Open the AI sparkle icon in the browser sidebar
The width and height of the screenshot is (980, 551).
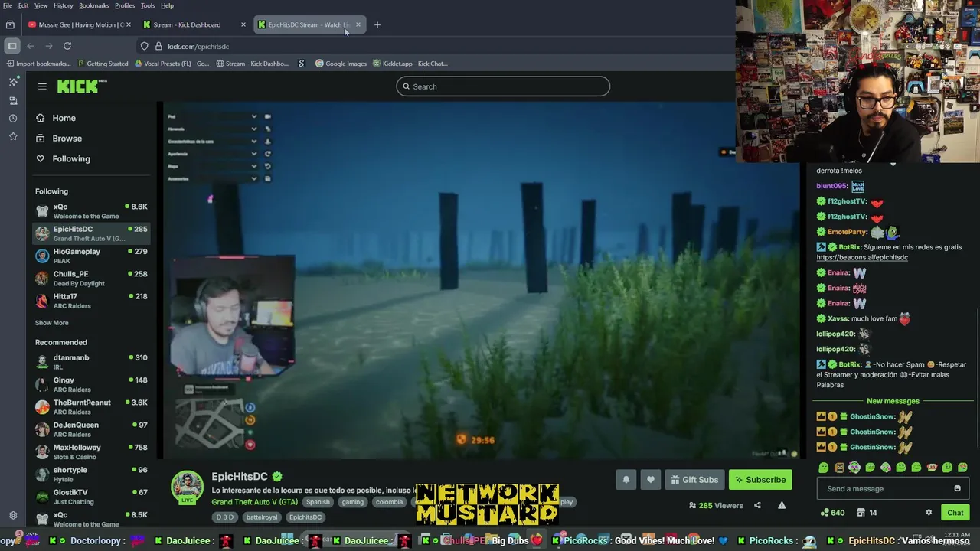13,81
